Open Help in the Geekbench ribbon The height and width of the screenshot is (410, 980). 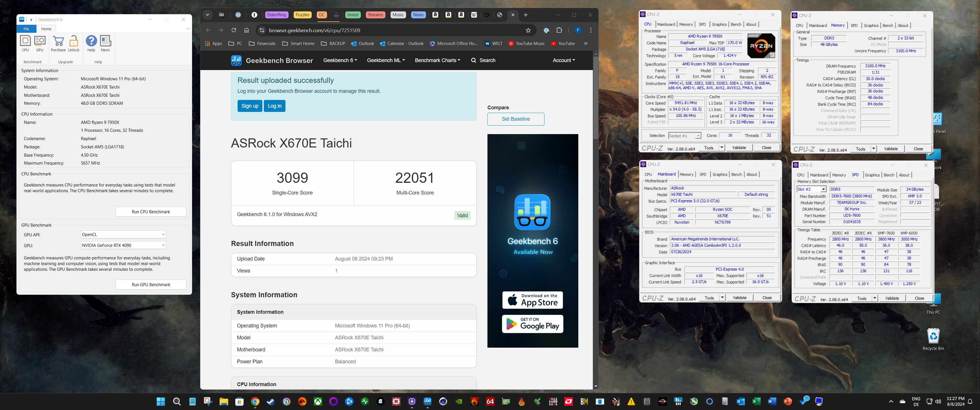point(91,43)
